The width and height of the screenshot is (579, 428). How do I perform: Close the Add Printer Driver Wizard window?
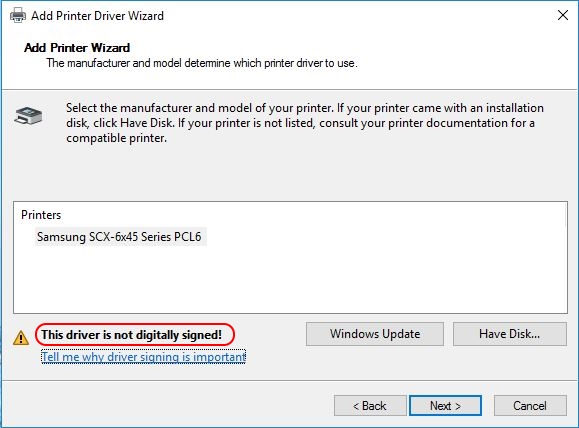point(563,15)
